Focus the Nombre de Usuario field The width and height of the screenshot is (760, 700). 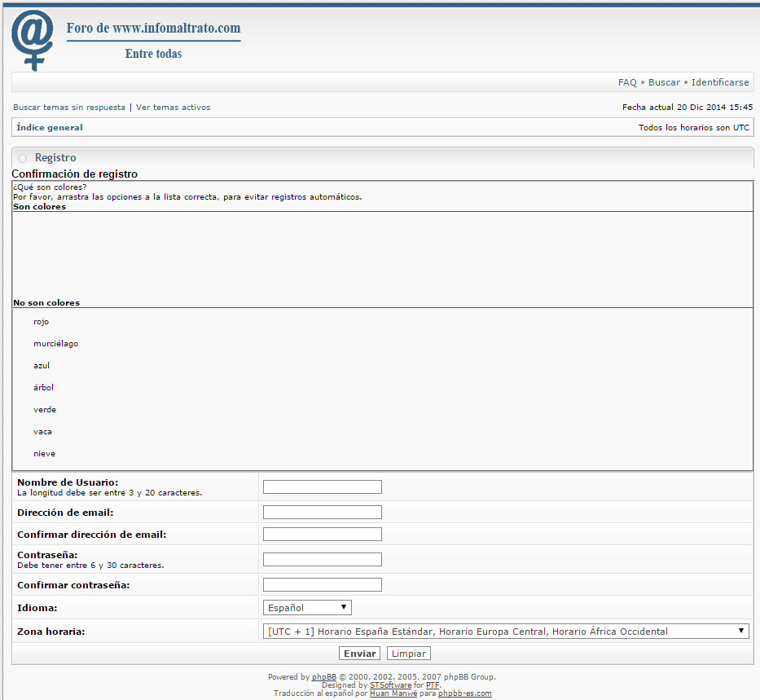pos(323,486)
